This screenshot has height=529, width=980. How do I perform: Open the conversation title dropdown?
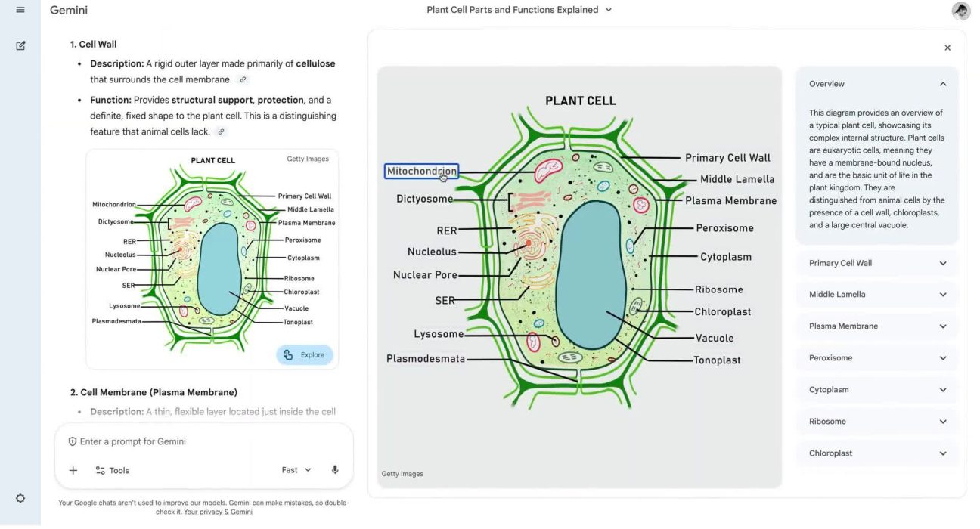click(x=519, y=10)
